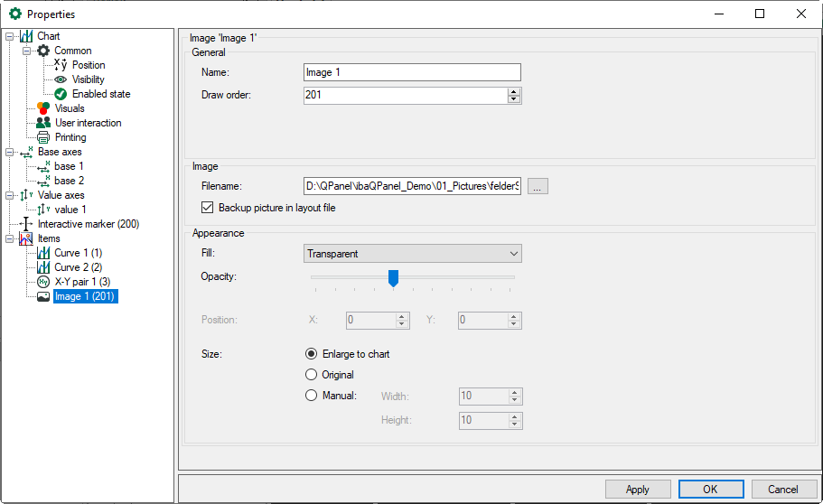Collapse the Base axes tree node
823x504 pixels.
pos(10,152)
